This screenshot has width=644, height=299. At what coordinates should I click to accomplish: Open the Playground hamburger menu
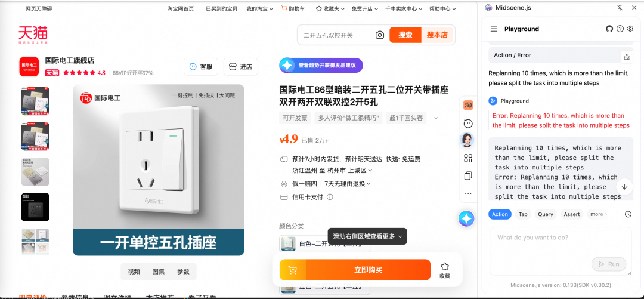494,29
